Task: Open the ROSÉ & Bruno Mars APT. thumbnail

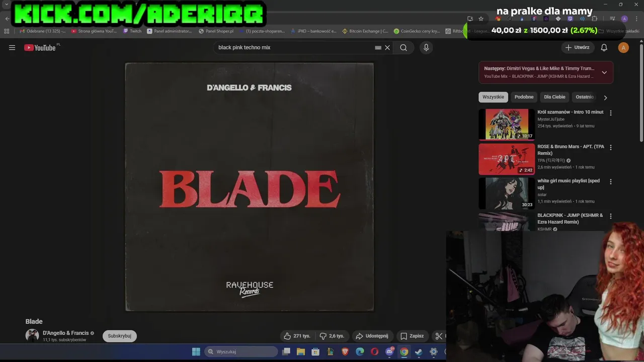Action: [x=507, y=159]
